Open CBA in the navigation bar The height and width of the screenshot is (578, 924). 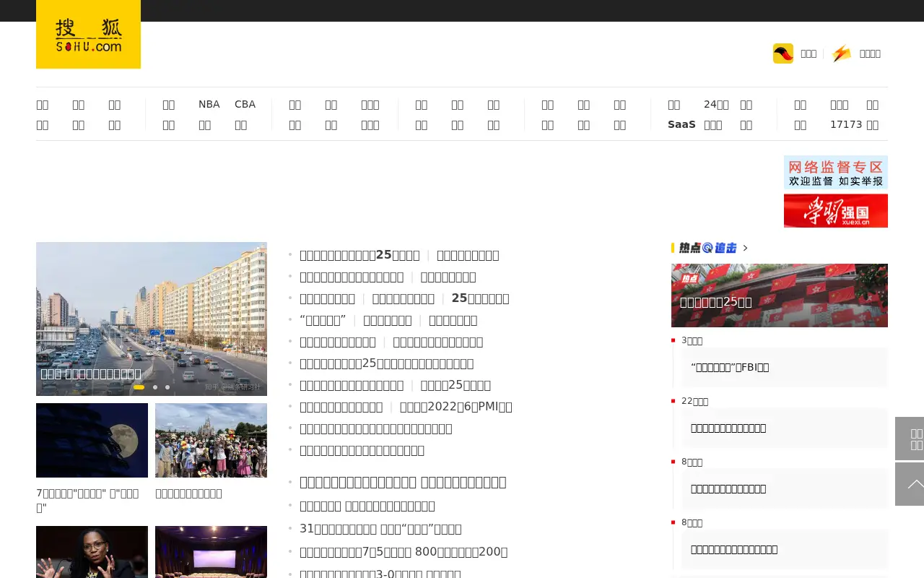(x=245, y=104)
